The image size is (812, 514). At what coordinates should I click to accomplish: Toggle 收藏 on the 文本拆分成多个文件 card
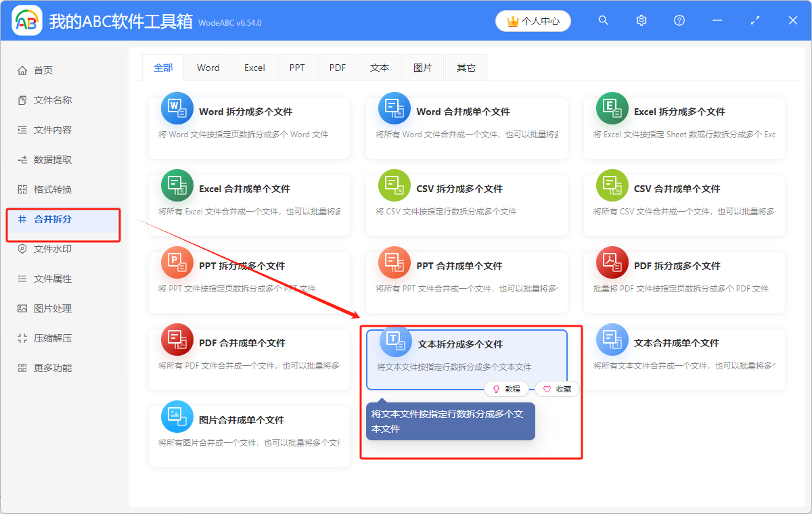(556, 388)
